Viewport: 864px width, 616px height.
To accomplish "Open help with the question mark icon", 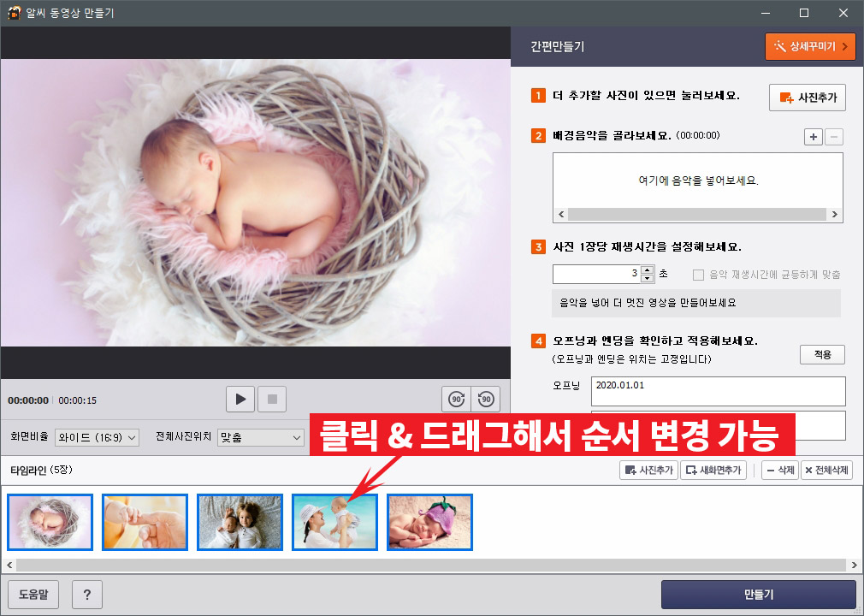I will click(x=86, y=595).
